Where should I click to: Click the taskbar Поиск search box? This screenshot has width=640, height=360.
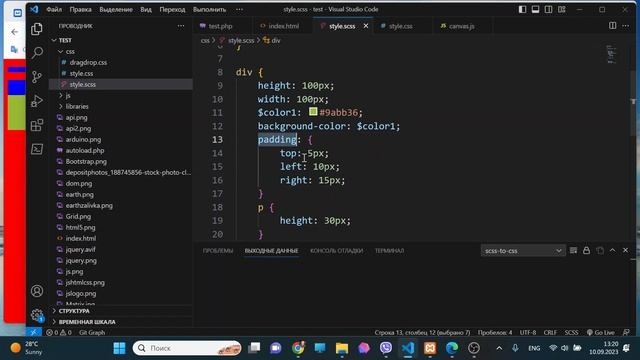point(187,348)
